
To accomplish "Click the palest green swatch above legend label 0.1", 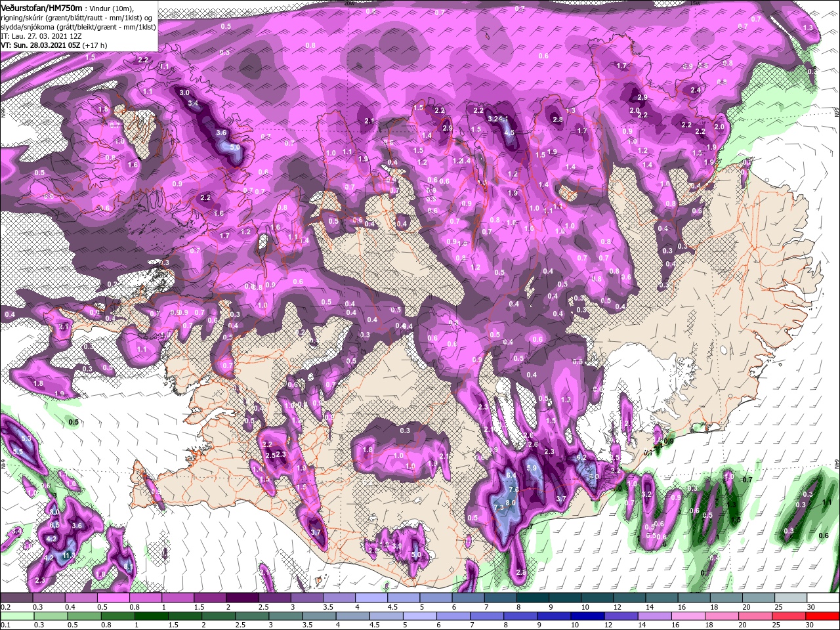I will pyautogui.click(x=17, y=616).
